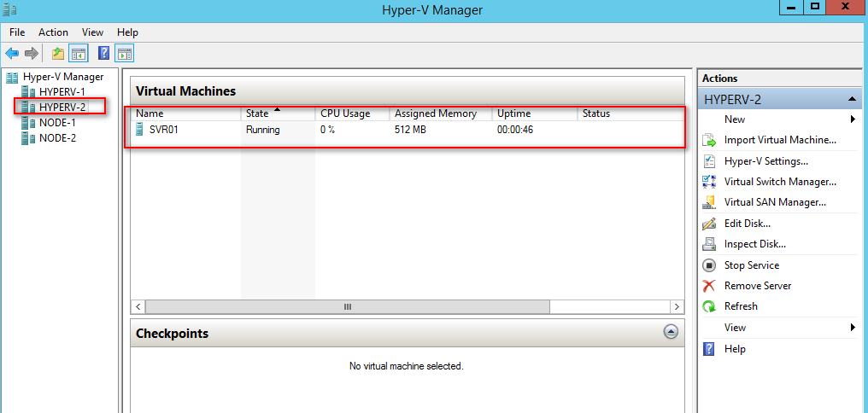Expand the New submenu arrow
Viewport: 868px width, 413px height.
coord(853,119)
